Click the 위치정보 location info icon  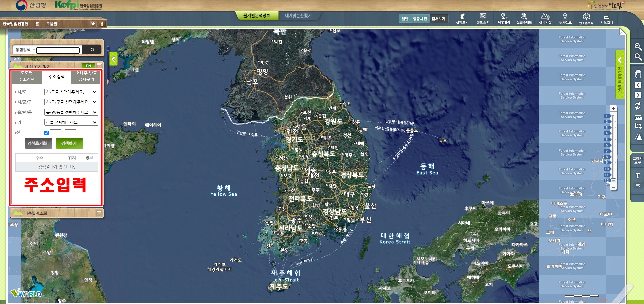click(x=565, y=19)
